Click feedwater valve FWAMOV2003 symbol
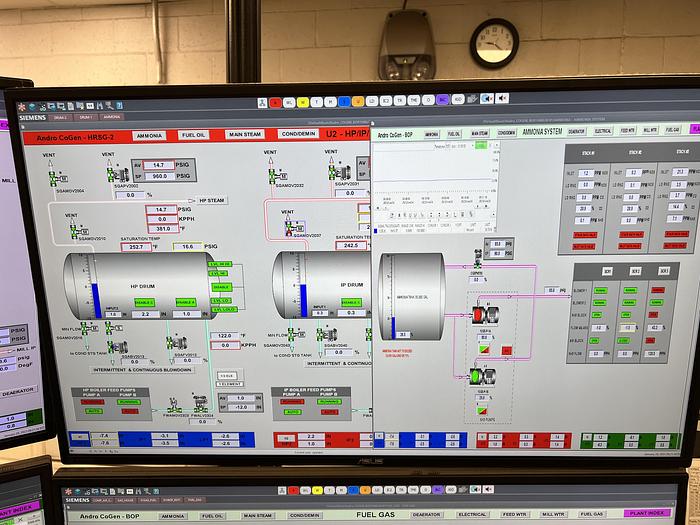 174,405
